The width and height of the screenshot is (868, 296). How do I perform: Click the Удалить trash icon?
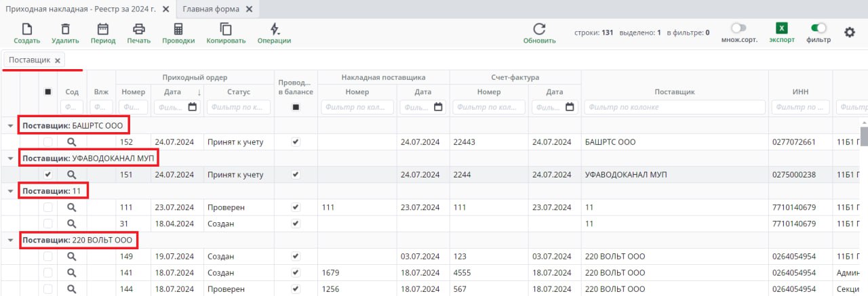pos(65,29)
